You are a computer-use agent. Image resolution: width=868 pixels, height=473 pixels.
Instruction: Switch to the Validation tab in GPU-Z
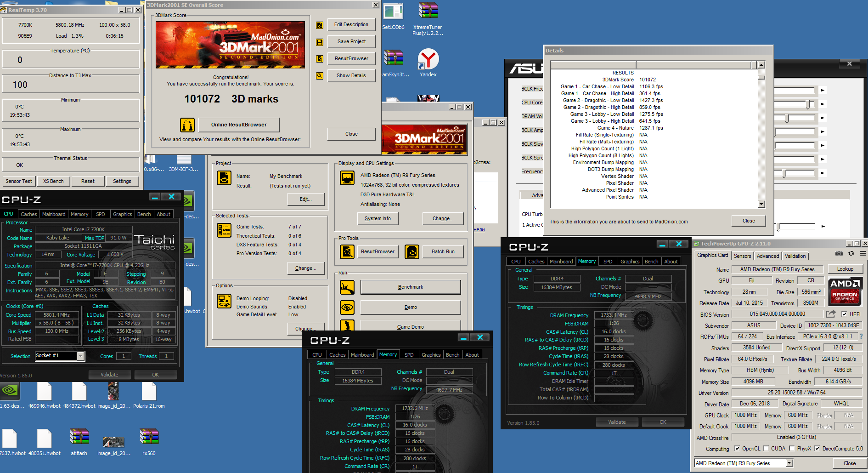[795, 256]
